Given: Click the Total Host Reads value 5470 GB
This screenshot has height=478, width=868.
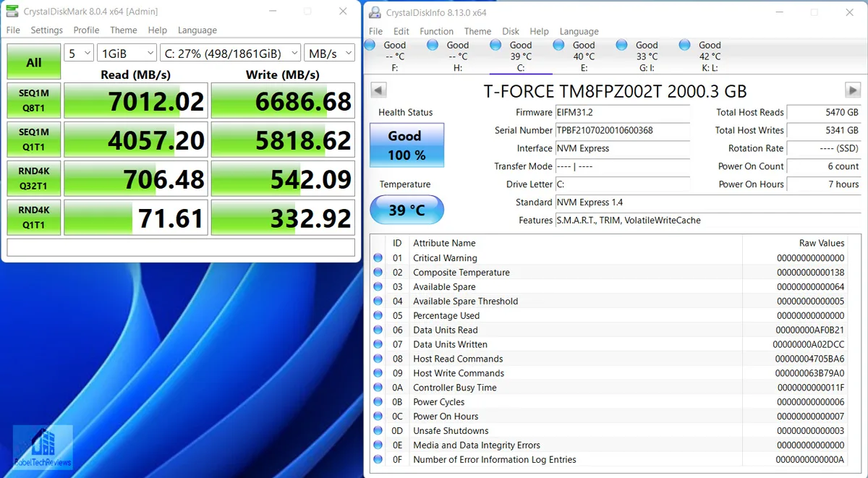Looking at the screenshot, I should pos(824,112).
